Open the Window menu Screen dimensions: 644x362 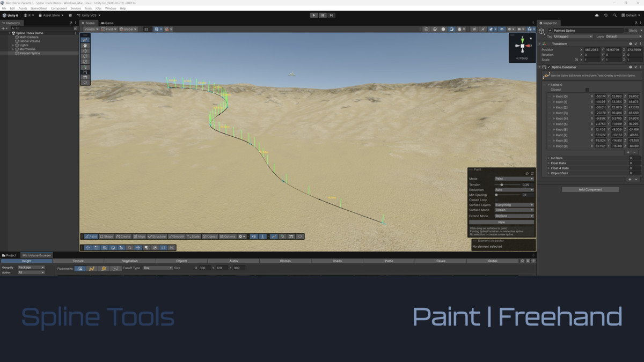(x=111, y=9)
